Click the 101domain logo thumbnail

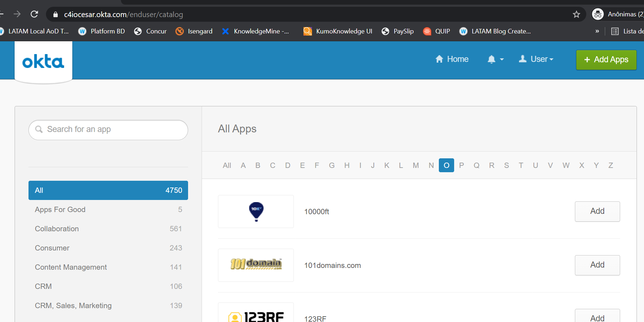[256, 265]
